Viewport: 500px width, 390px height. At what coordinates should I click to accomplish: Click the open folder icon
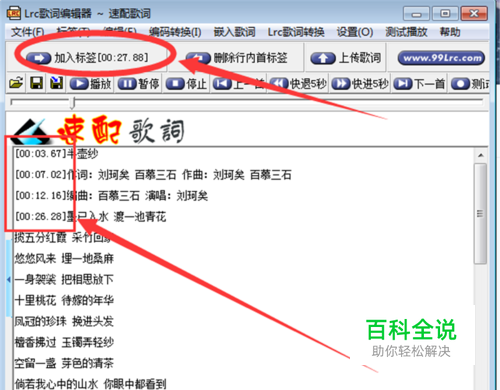tap(16, 83)
